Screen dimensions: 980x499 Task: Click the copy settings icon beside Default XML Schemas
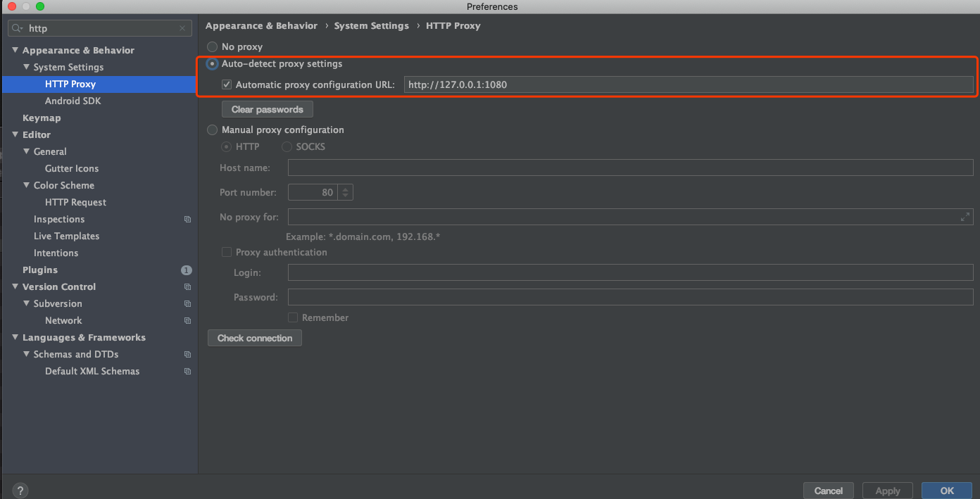click(x=187, y=371)
